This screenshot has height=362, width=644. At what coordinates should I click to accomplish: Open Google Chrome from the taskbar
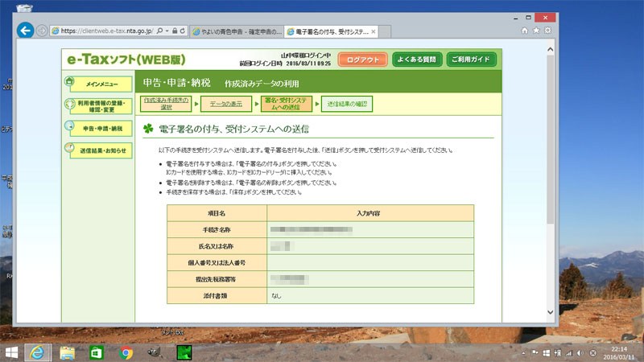point(126,352)
